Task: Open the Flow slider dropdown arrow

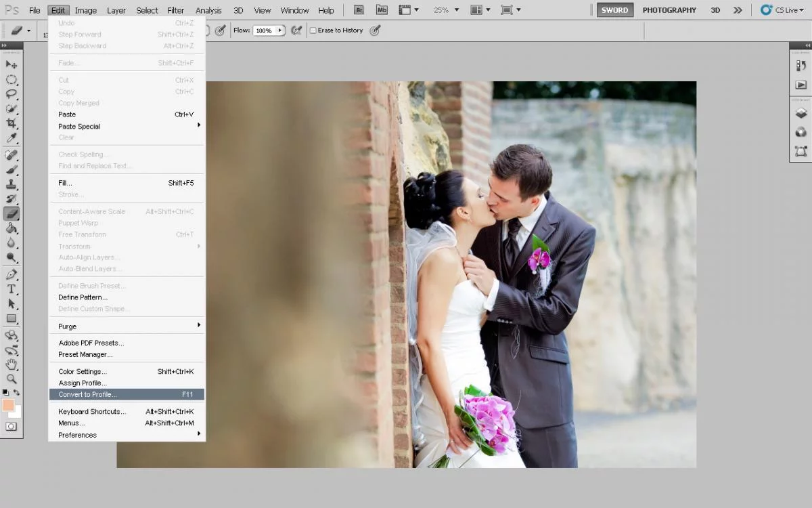Action: click(x=280, y=30)
